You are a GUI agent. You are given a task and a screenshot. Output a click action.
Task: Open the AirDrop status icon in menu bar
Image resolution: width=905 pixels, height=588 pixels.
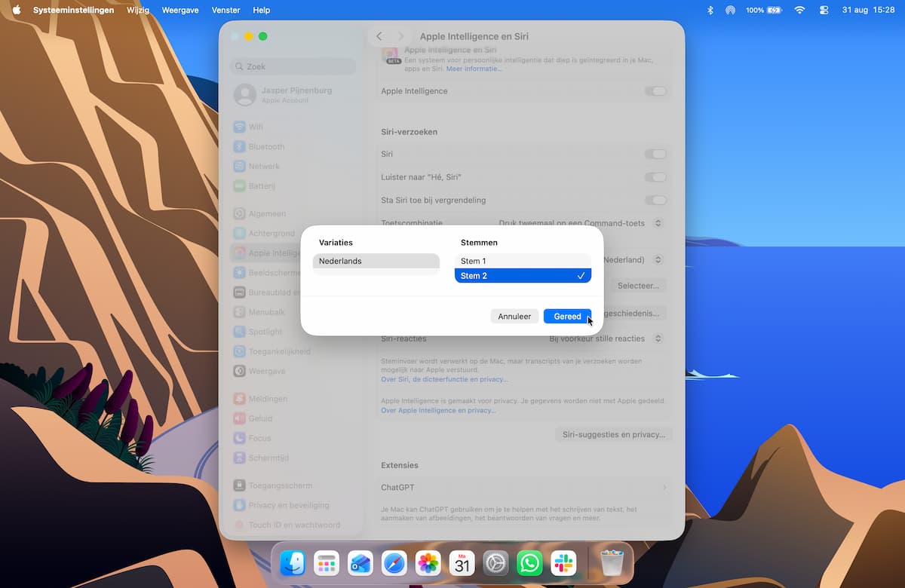(730, 10)
